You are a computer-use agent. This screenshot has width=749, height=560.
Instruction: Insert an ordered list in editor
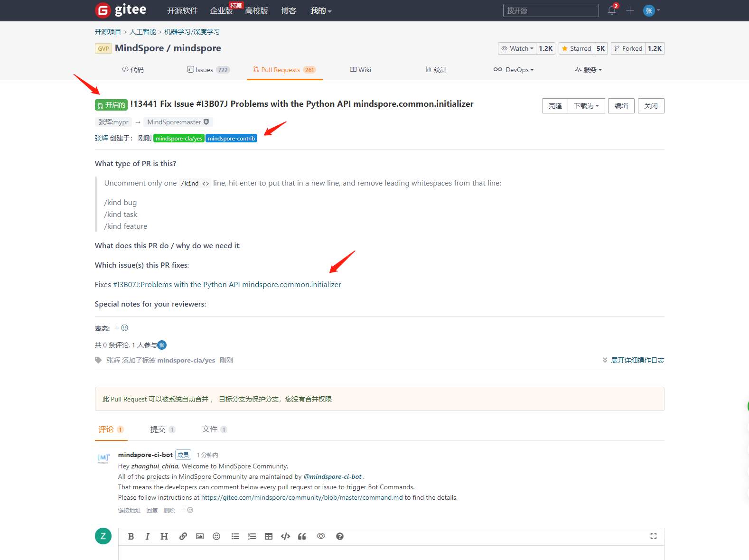coord(252,536)
